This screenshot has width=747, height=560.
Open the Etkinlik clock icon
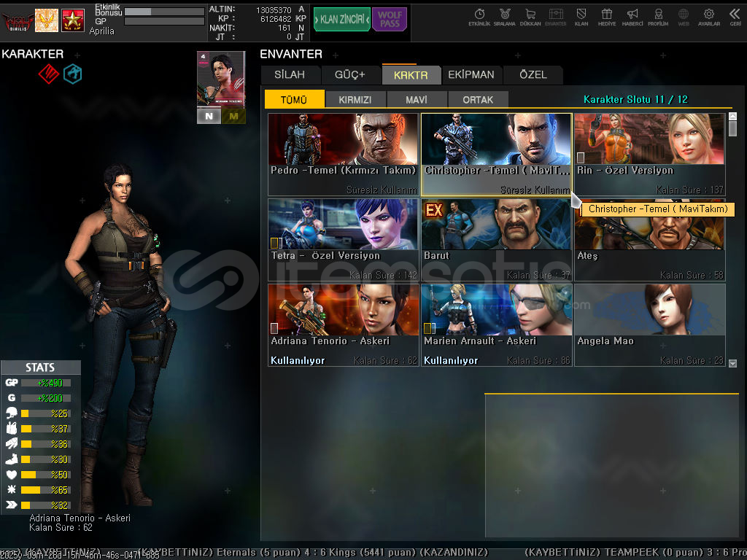[x=479, y=17]
